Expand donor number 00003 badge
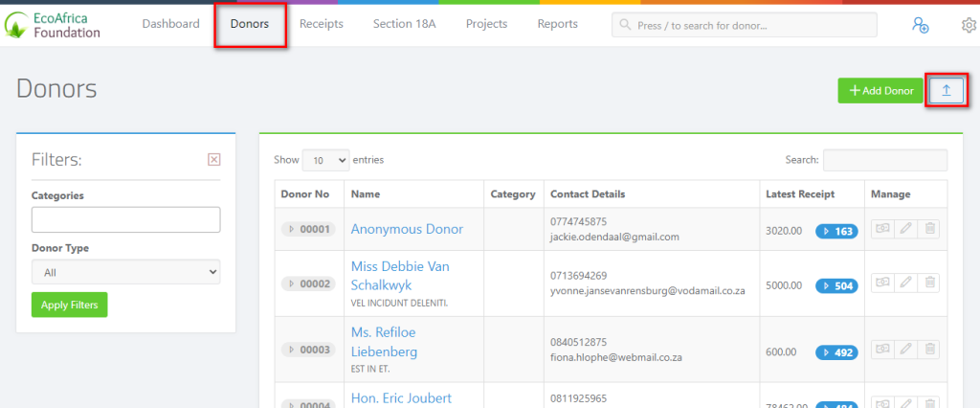Screen dimensions: 980x408 tap(309, 350)
